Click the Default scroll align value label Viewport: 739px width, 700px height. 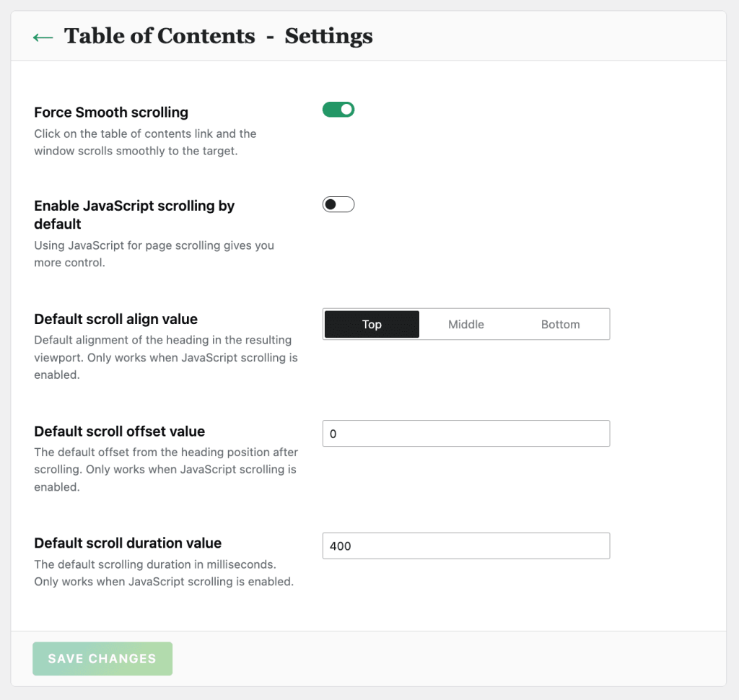(115, 319)
